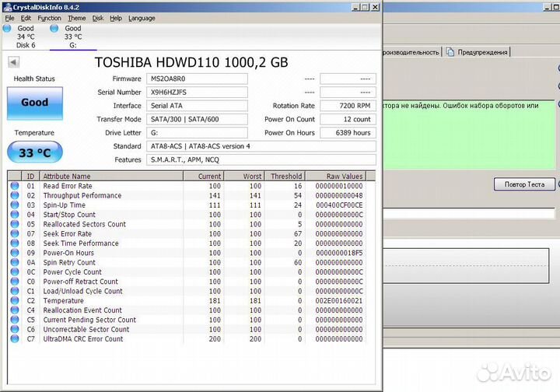The image size is (560, 392).
Task: Select the G: drive status orb
Action: (54, 29)
